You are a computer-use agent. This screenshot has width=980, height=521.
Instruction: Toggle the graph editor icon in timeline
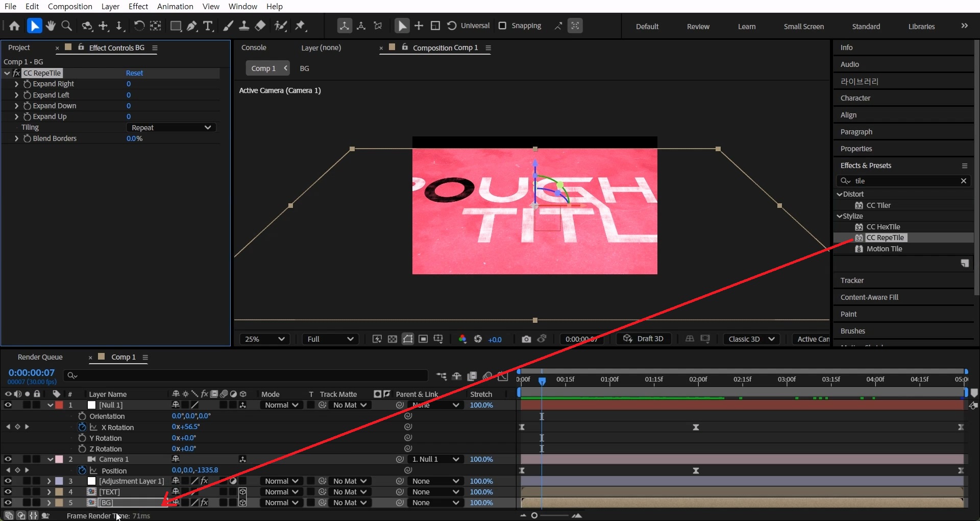[503, 376]
